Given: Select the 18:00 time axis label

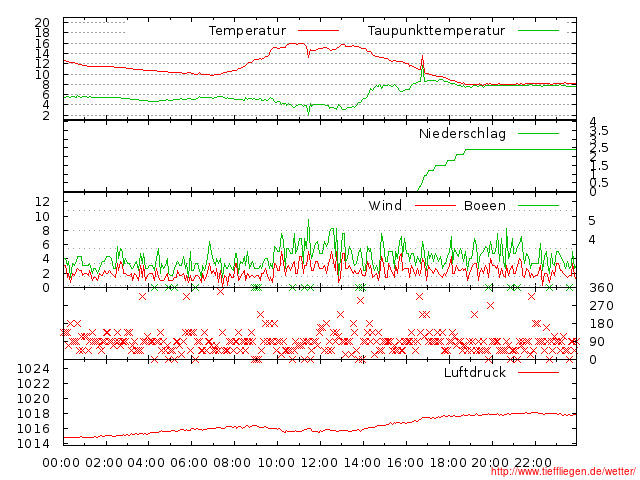Looking at the screenshot, I should click(449, 463).
